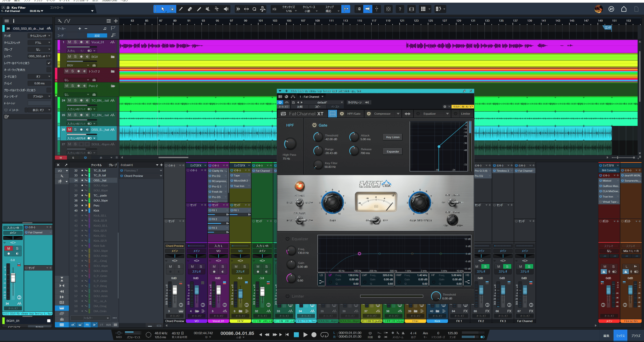Click the 追従 button in chord track
Viewport: 644px width, 342px height.
coord(97,35)
